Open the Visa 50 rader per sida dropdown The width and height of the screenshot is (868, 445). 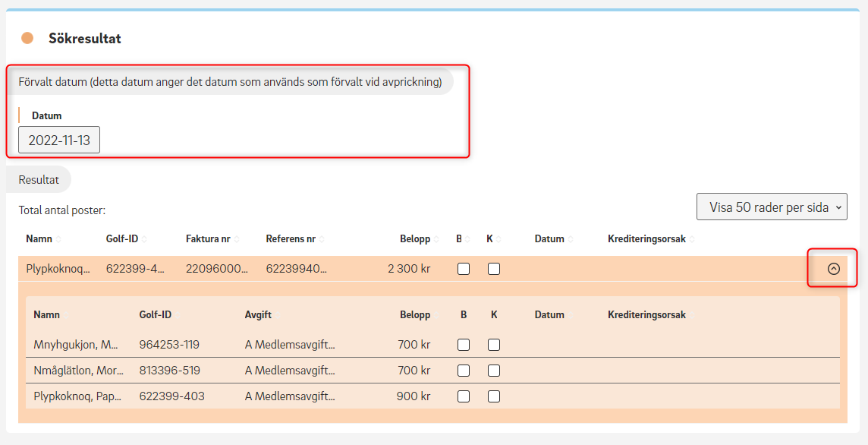[772, 207]
